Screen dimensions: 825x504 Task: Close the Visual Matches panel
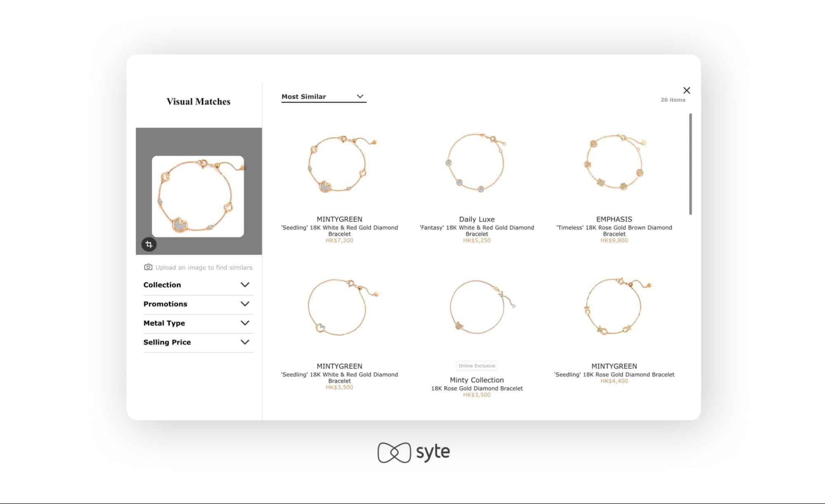(x=686, y=90)
